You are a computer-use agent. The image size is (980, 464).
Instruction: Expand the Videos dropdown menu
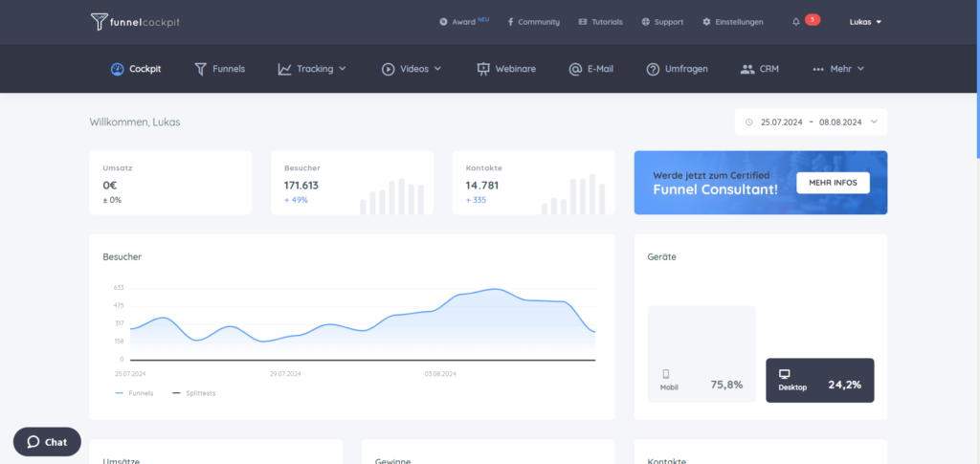click(x=412, y=69)
